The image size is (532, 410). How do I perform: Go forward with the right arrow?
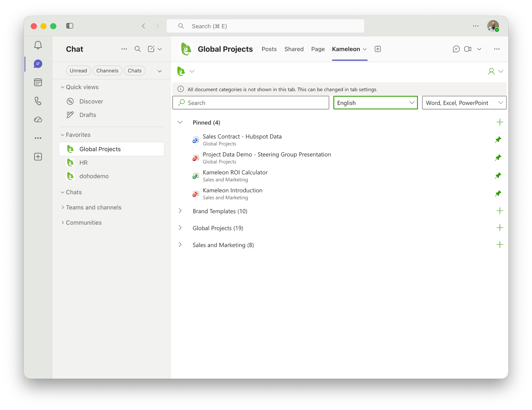tap(157, 26)
